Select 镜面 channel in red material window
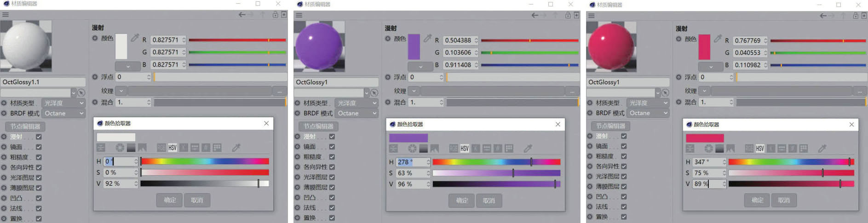868x223 pixels. [602, 146]
